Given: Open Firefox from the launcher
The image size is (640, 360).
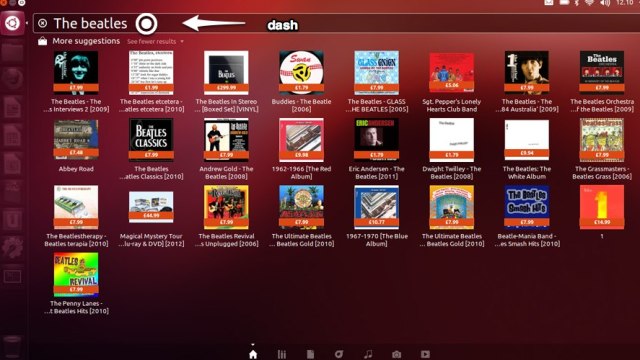Looking at the screenshot, I should coord(12,78).
